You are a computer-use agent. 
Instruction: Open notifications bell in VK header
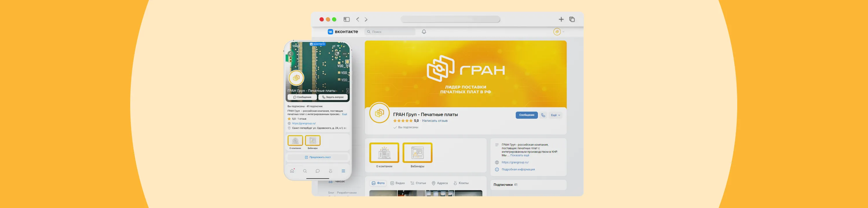[424, 32]
